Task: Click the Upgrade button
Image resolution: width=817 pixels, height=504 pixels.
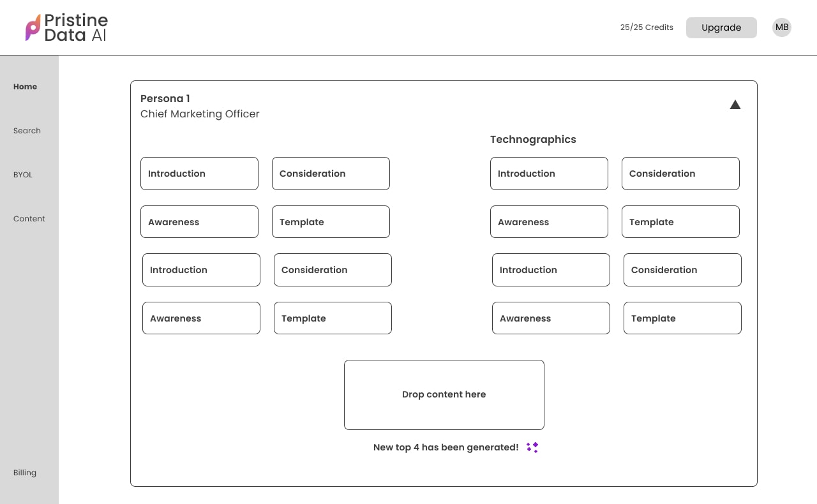Action: 721,27
